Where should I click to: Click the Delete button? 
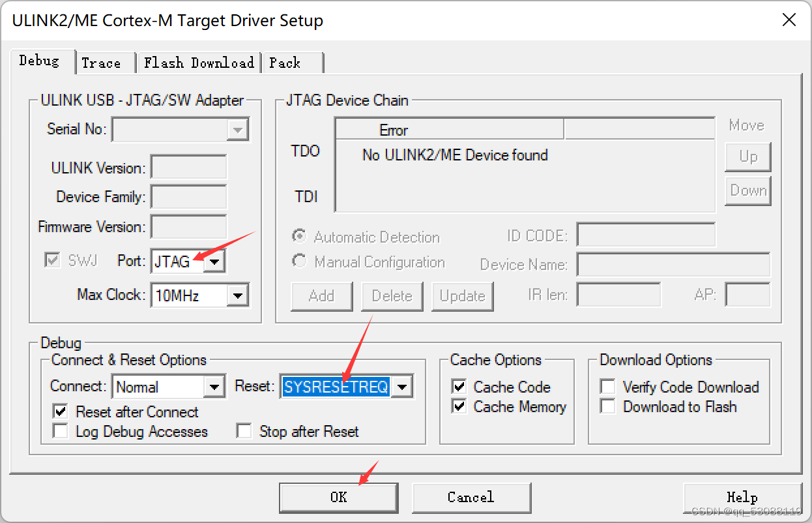(392, 296)
